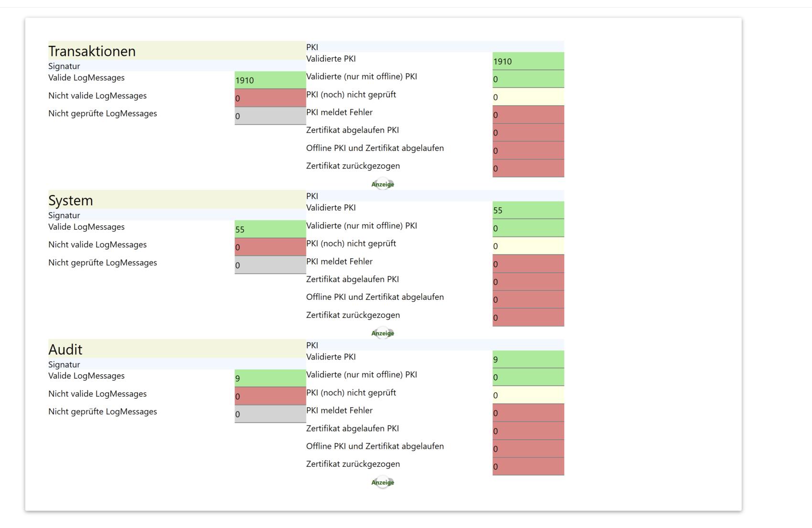Screen dimensions: 812x528
Task: Click the PKI header in System section
Action: click(312, 196)
